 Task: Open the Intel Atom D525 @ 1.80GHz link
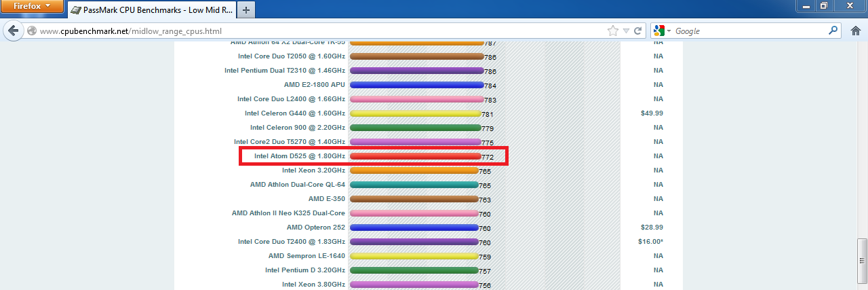[299, 156]
